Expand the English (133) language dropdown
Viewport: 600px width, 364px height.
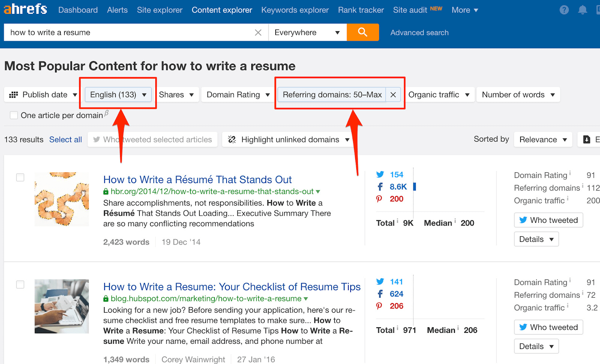point(118,95)
